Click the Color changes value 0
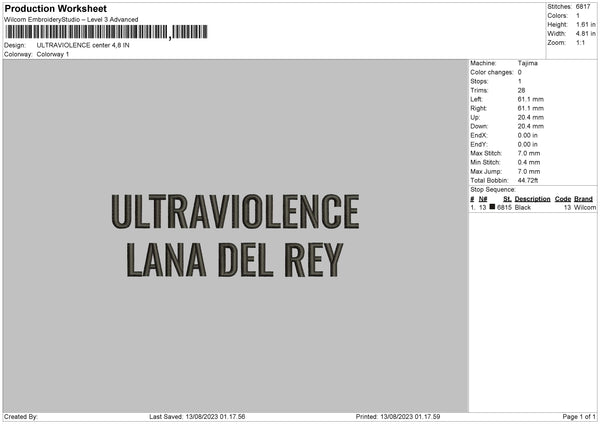Image resolution: width=600 pixels, height=424 pixels. pyautogui.click(x=520, y=72)
